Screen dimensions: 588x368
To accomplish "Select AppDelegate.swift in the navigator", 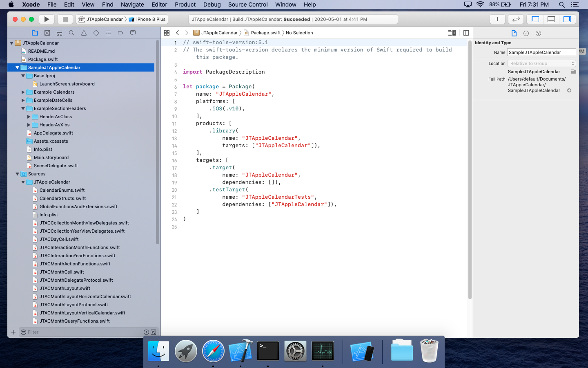I will 53,133.
